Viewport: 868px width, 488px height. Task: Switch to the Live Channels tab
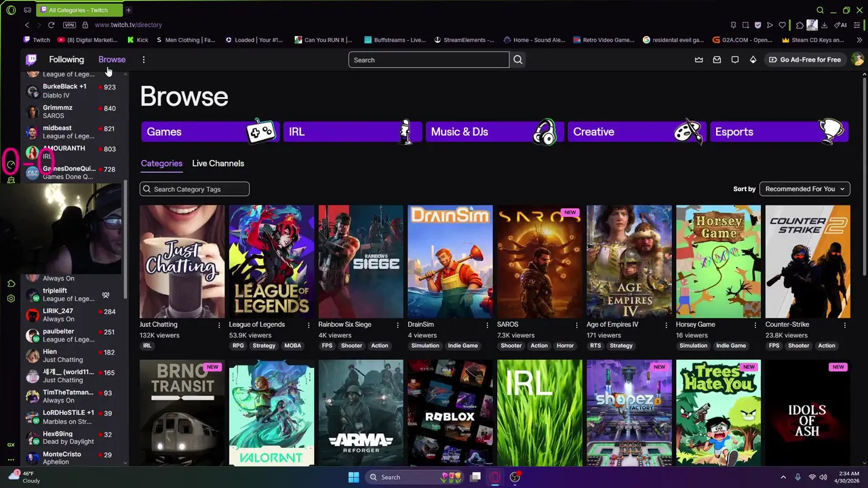[x=218, y=163]
